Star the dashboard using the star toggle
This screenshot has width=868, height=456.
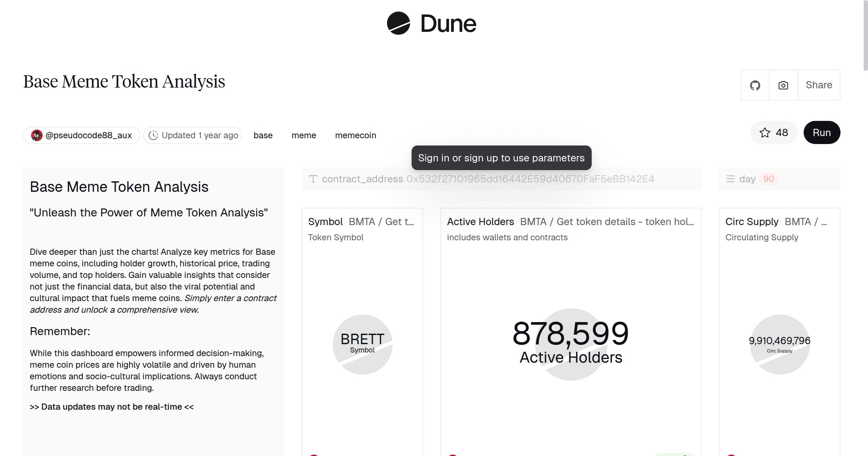(764, 132)
